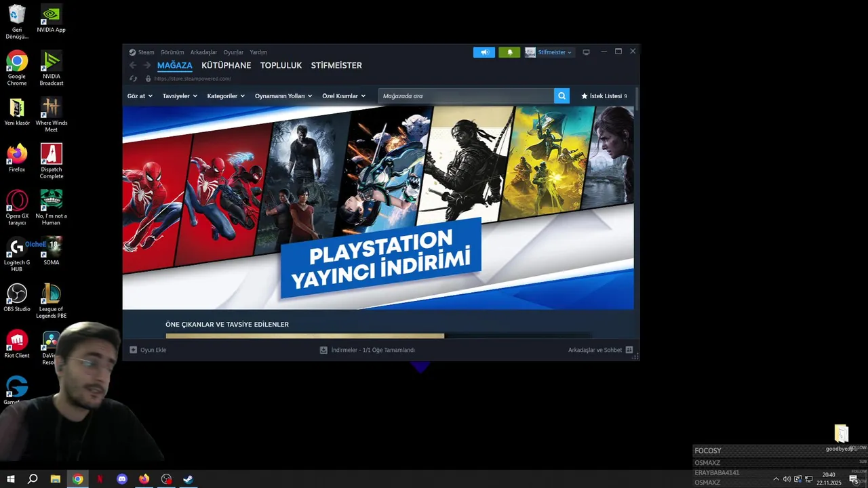
Task: Select the MAĞAZA tab
Action: point(175,66)
